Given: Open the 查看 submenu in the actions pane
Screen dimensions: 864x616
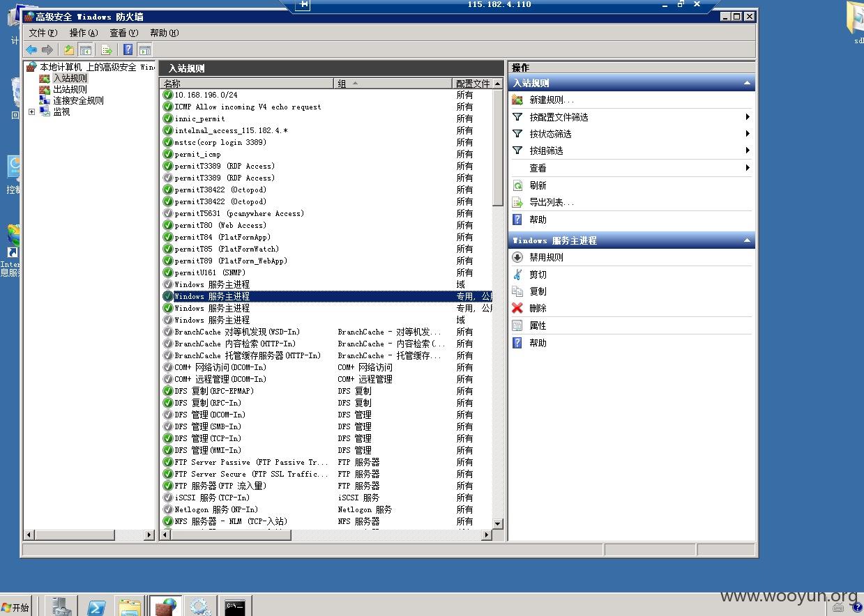Looking at the screenshot, I should point(631,168).
